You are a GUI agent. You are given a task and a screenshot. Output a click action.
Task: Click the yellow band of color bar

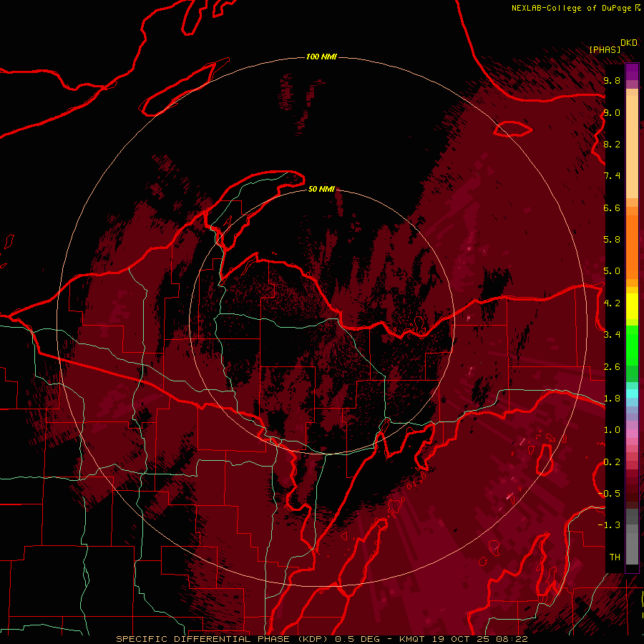[x=632, y=306]
